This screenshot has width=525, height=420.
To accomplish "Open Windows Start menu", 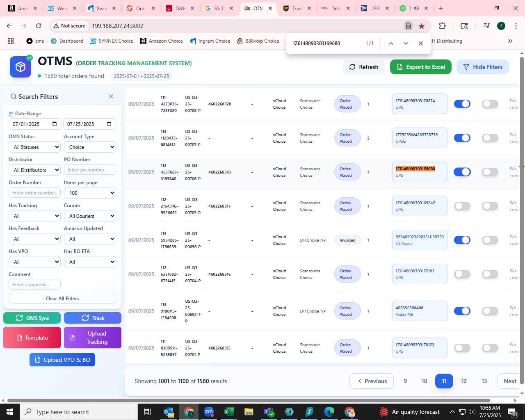I will click(10, 412).
